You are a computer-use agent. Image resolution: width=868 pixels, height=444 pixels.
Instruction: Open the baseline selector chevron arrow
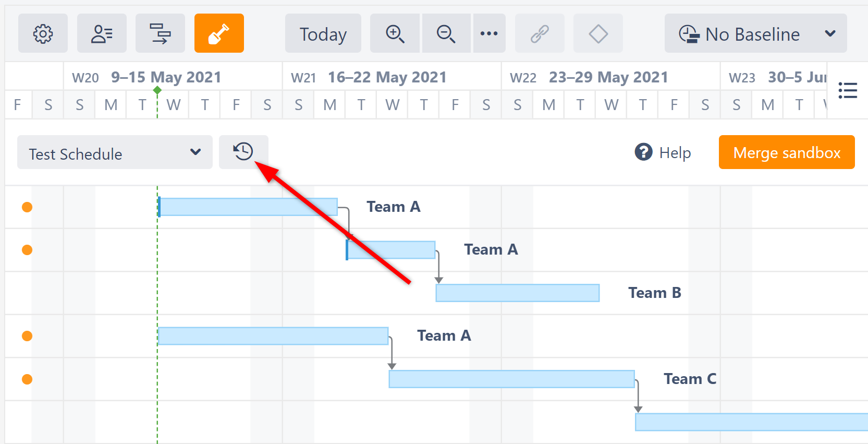pos(830,34)
